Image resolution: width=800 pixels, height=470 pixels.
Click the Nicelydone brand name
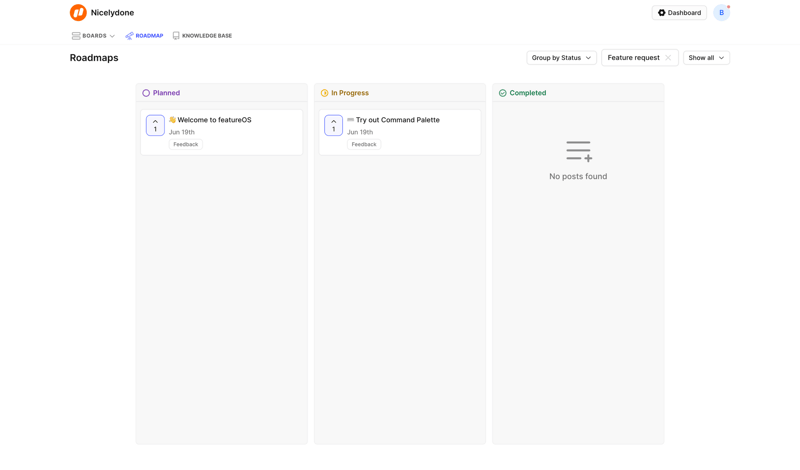coord(112,13)
